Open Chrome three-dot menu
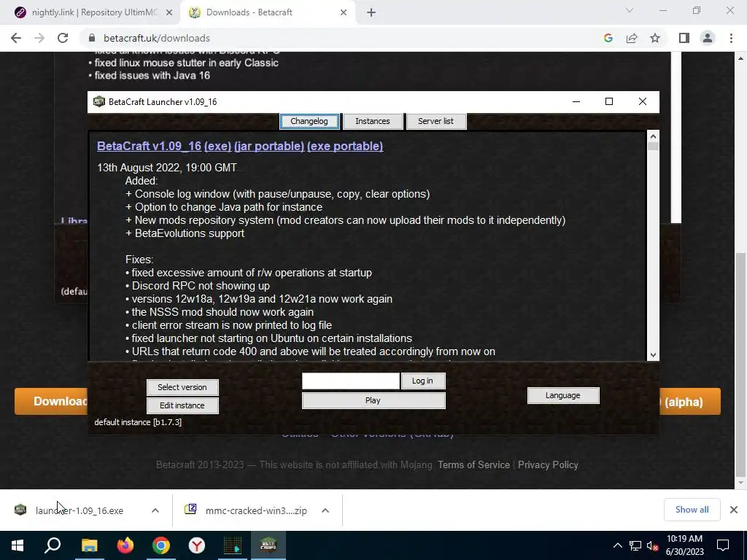 (731, 38)
